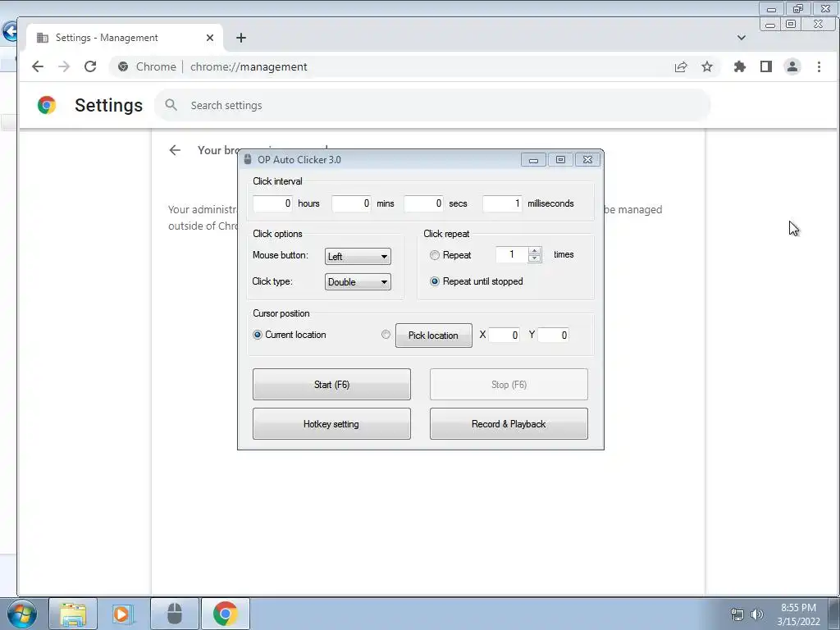Share this page via the share icon
Image resolution: width=840 pixels, height=630 pixels.
coord(681,66)
